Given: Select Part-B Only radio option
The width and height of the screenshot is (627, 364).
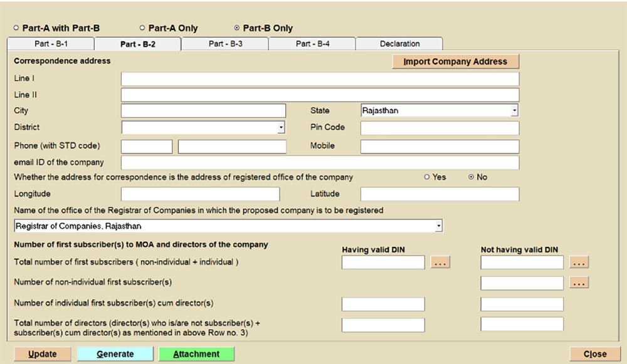Looking at the screenshot, I should point(236,28).
